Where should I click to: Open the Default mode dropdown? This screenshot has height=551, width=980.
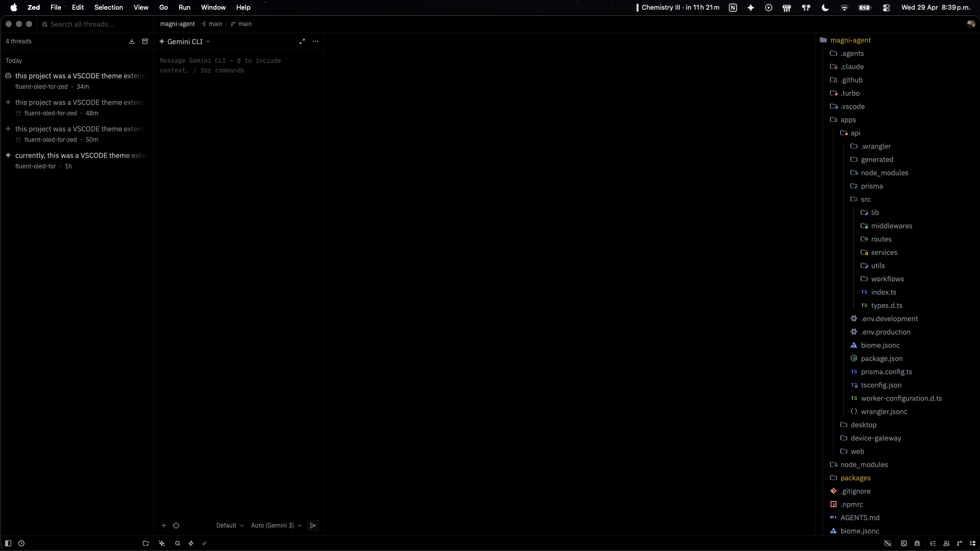pyautogui.click(x=230, y=525)
